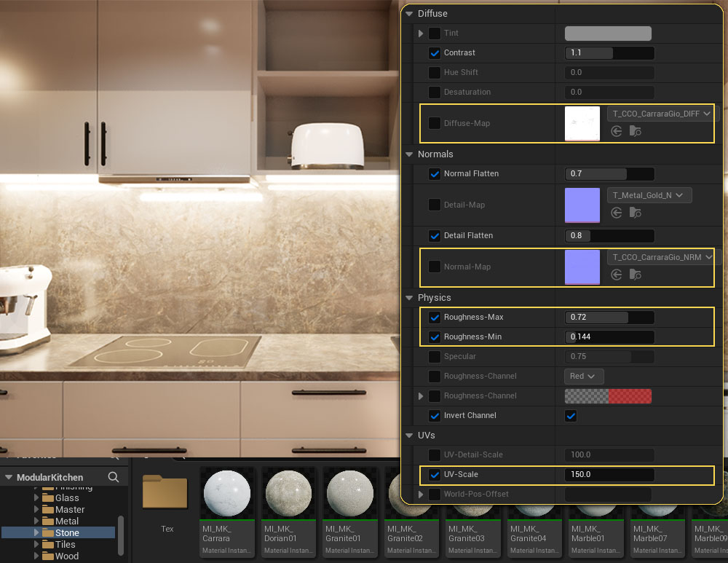Viewport: 728px width, 563px height.
Task: Use selected asset for Diffuse-Map texture
Action: (x=617, y=131)
